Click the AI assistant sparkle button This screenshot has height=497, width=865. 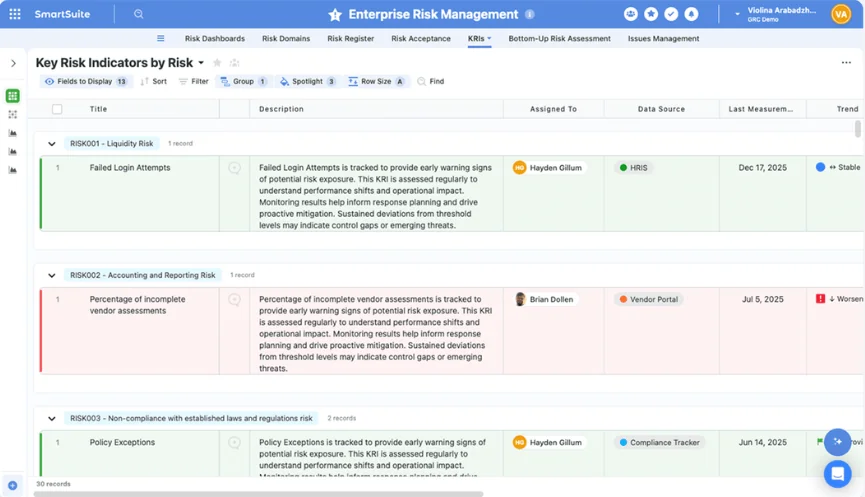pos(837,442)
